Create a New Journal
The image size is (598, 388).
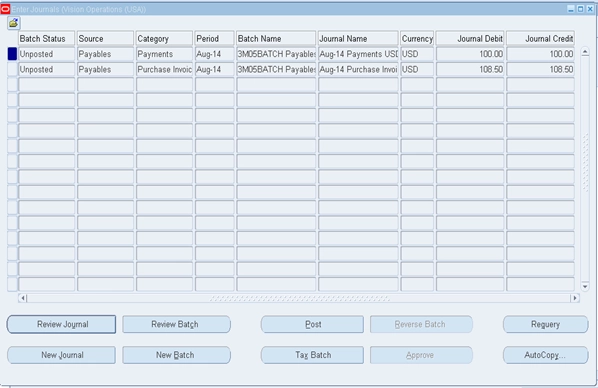pyautogui.click(x=61, y=355)
